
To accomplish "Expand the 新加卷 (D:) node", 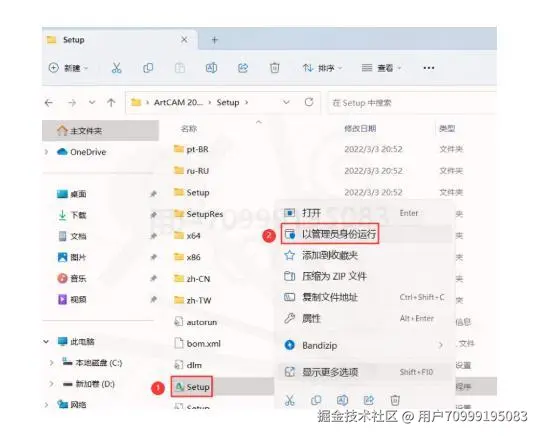I will tap(52, 384).
